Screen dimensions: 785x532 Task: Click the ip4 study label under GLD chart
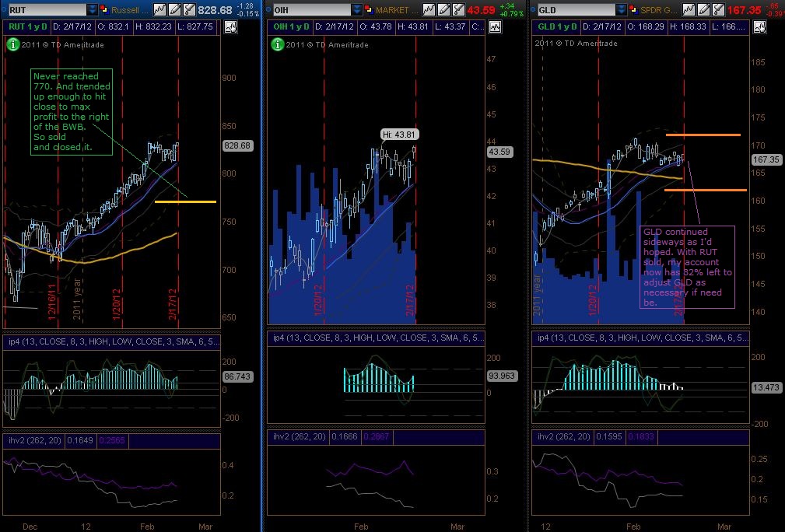click(643, 338)
